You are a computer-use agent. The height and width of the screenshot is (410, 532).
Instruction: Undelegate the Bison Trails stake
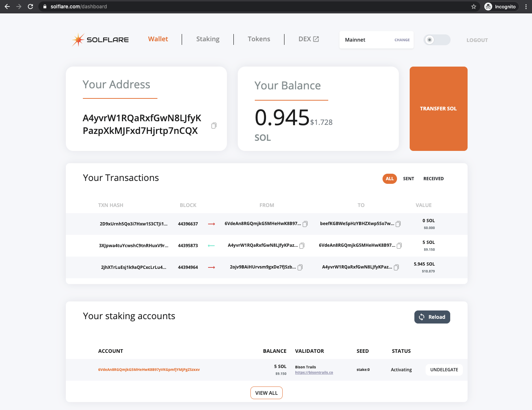point(444,370)
